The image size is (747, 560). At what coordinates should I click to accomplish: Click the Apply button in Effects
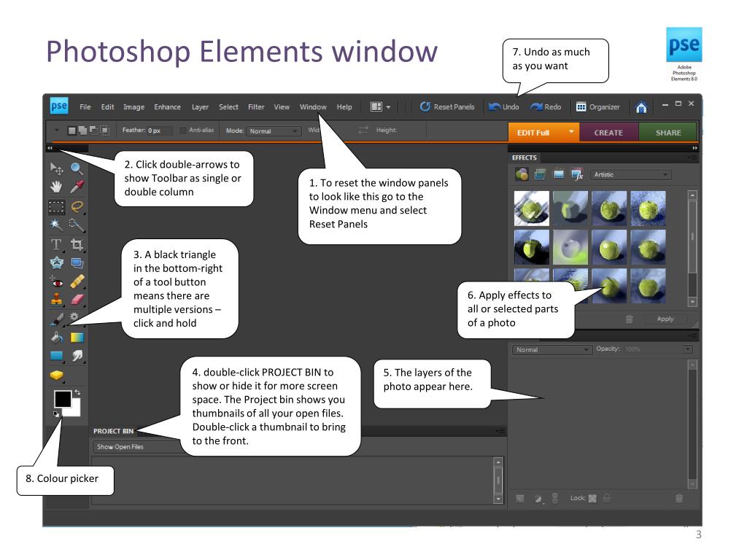click(665, 319)
